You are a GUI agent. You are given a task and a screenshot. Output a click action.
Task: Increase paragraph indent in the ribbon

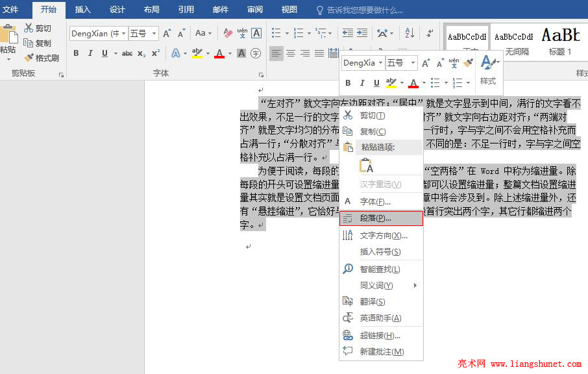tap(362, 33)
